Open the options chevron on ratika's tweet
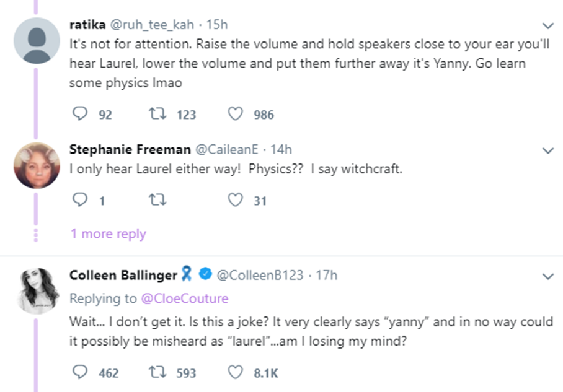563x392 pixels. pos(547,26)
